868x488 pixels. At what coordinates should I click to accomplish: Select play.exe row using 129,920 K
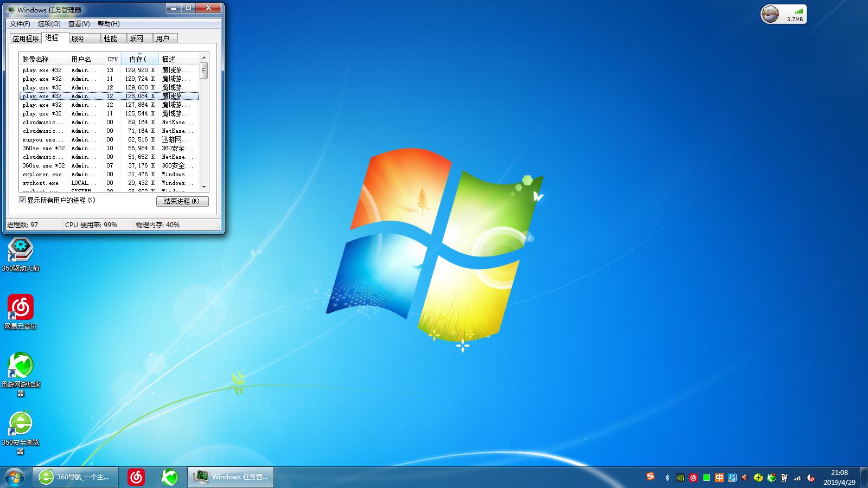[x=109, y=70]
